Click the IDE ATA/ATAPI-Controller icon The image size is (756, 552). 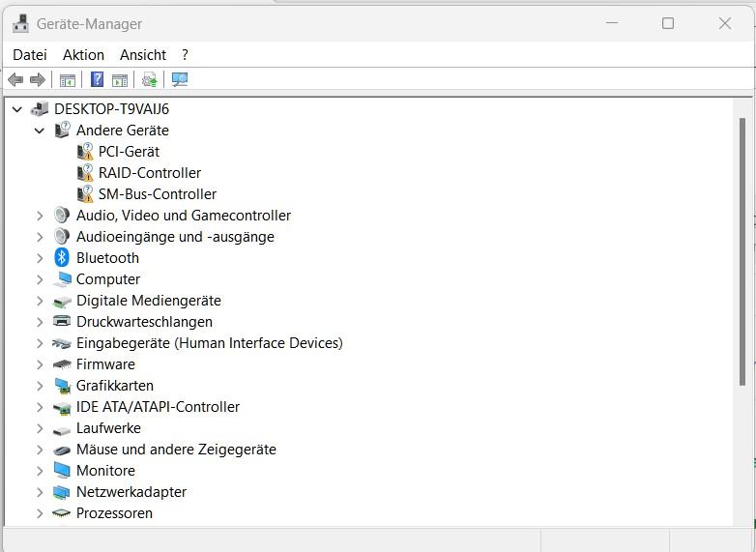tap(62, 408)
